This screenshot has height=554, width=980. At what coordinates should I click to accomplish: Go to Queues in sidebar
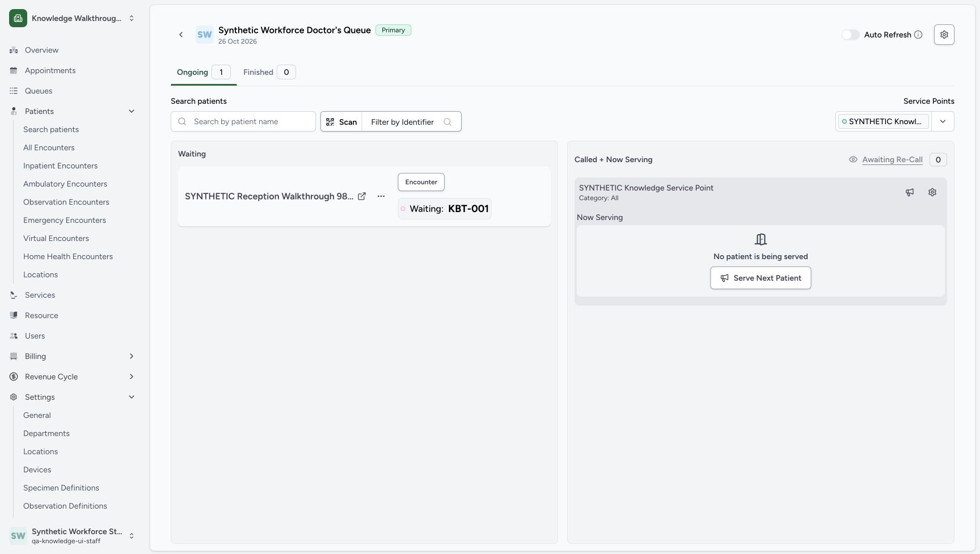73,91
